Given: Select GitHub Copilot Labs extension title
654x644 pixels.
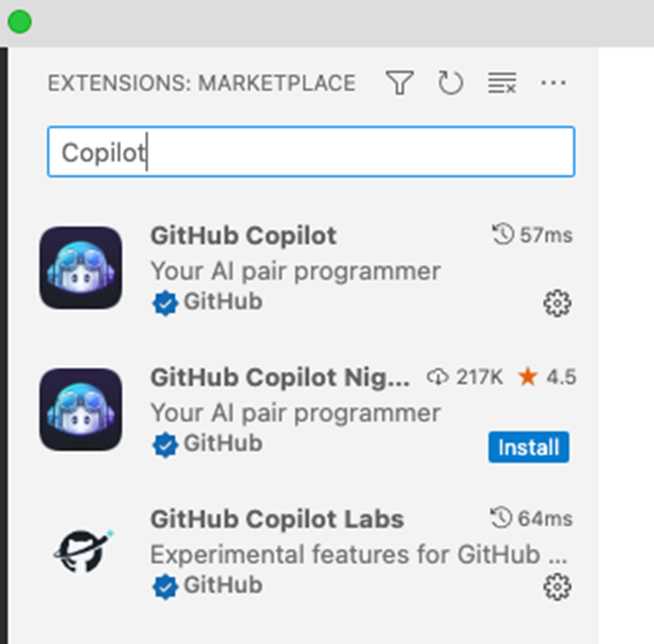Looking at the screenshot, I should (x=277, y=519).
